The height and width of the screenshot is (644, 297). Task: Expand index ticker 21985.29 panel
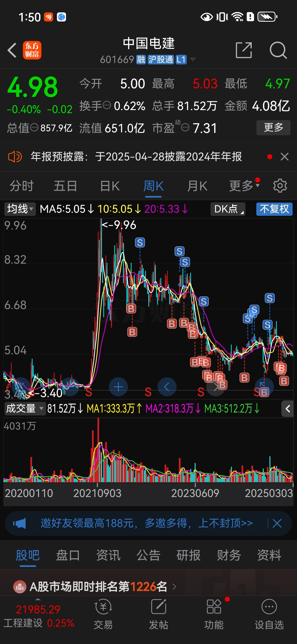38,599
